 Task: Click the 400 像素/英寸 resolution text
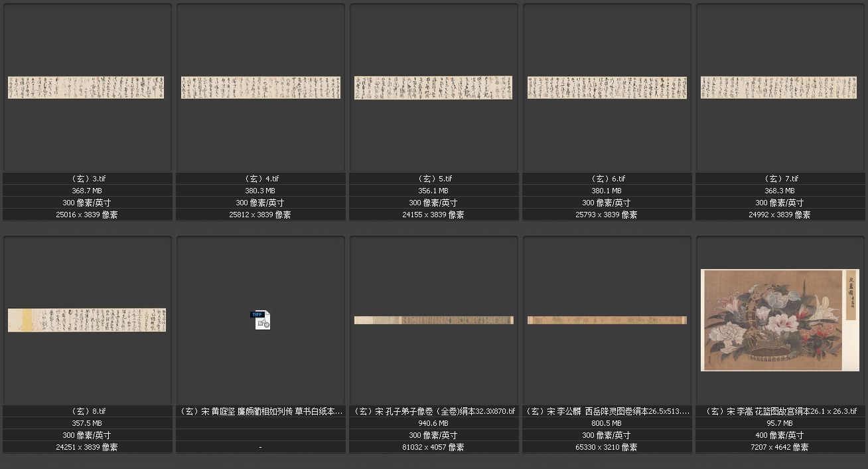click(780, 435)
